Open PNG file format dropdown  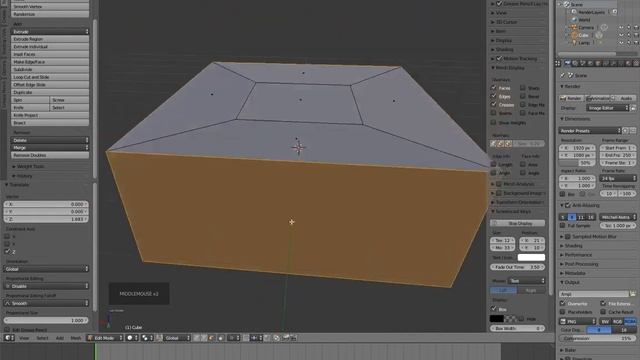[x=578, y=322]
